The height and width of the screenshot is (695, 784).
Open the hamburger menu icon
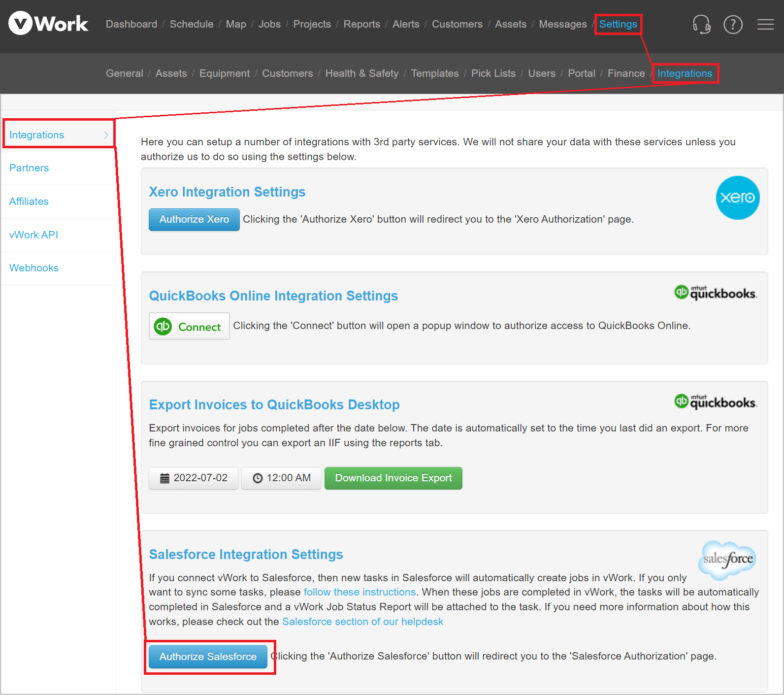(x=765, y=24)
